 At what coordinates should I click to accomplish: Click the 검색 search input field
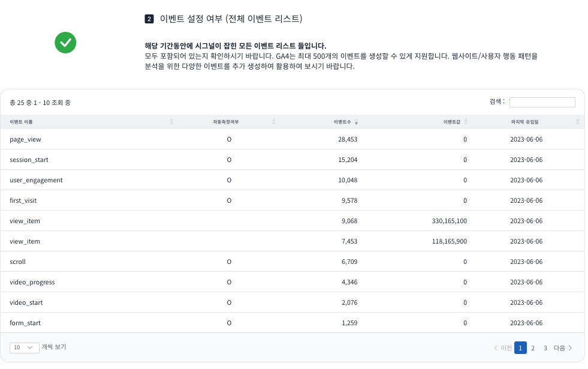click(542, 102)
